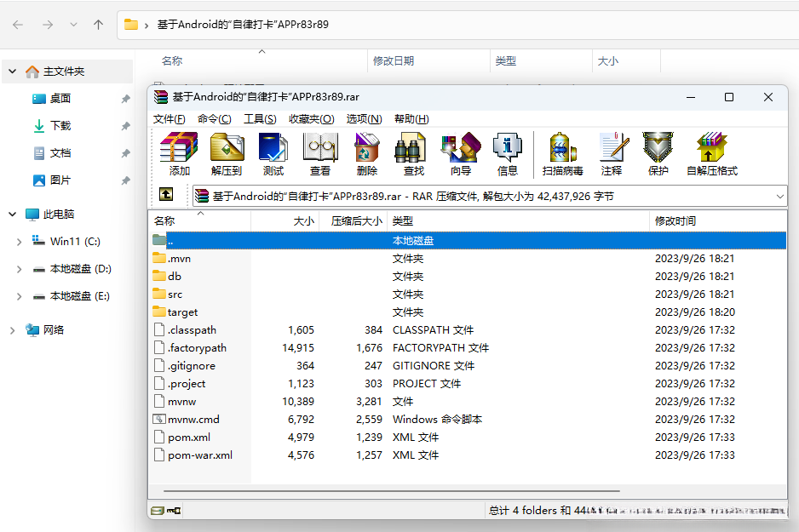
Task: Sort WinRAR list by Size (大小) column
Action: coord(285,221)
